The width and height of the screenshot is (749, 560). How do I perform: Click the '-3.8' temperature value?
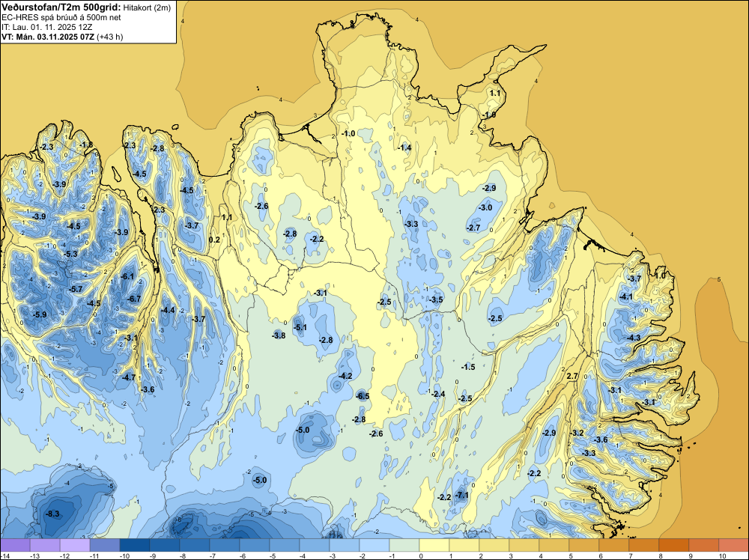[279, 335]
